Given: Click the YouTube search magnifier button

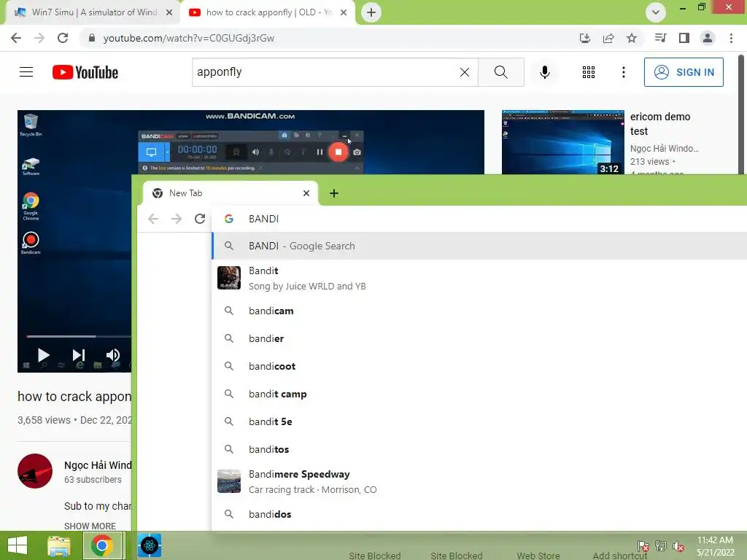Looking at the screenshot, I should click(x=500, y=72).
